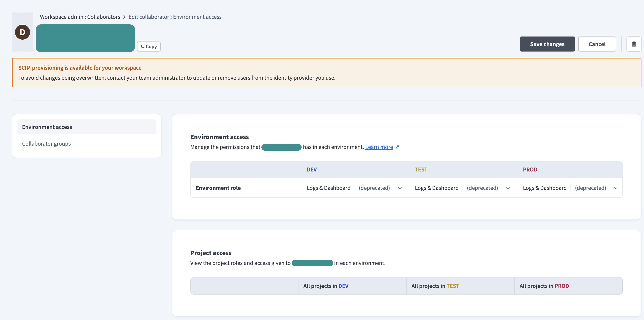The width and height of the screenshot is (644, 320).
Task: Go to Workspace admin : Collaborators breadcrumb
Action: click(80, 17)
